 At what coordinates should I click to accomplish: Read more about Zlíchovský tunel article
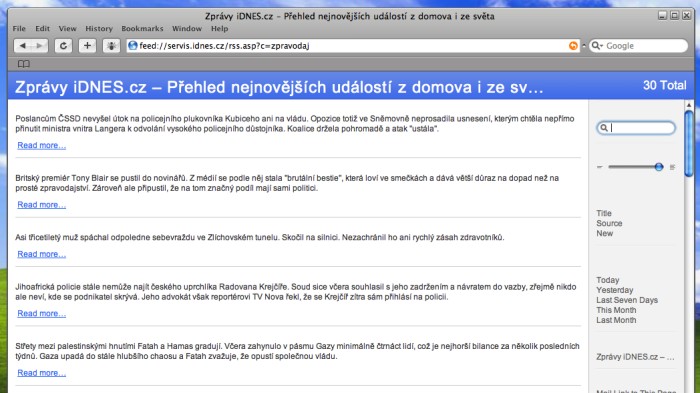point(42,254)
